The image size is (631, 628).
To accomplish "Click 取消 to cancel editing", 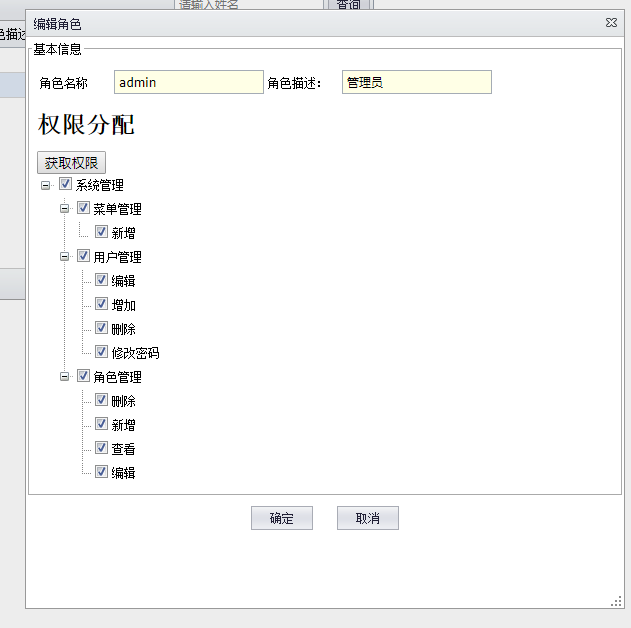I will tap(368, 518).
